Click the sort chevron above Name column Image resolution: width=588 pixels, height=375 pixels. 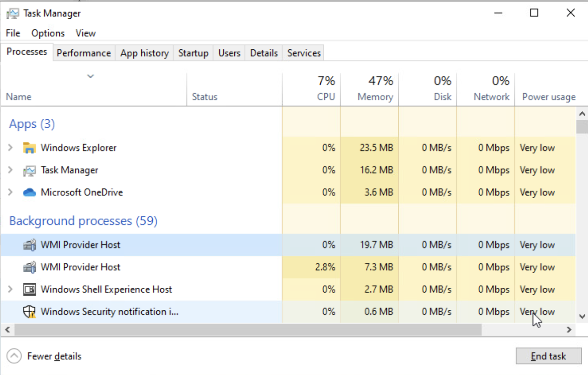(90, 77)
